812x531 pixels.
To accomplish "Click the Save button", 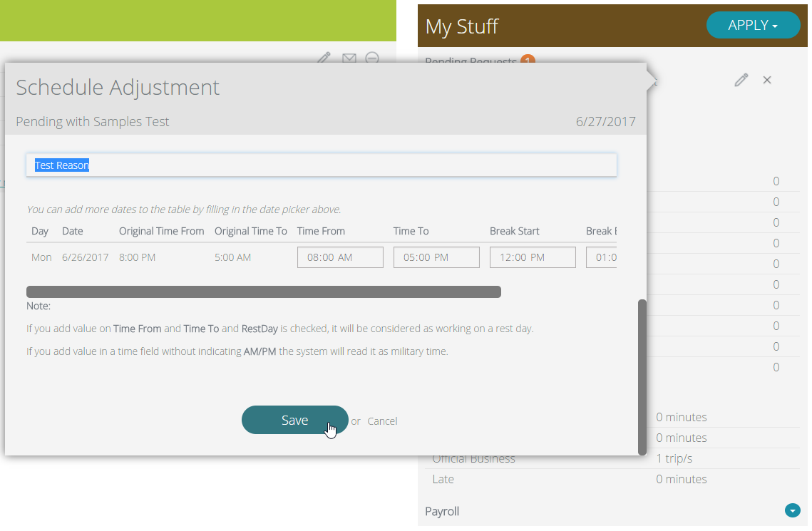I will [294, 420].
